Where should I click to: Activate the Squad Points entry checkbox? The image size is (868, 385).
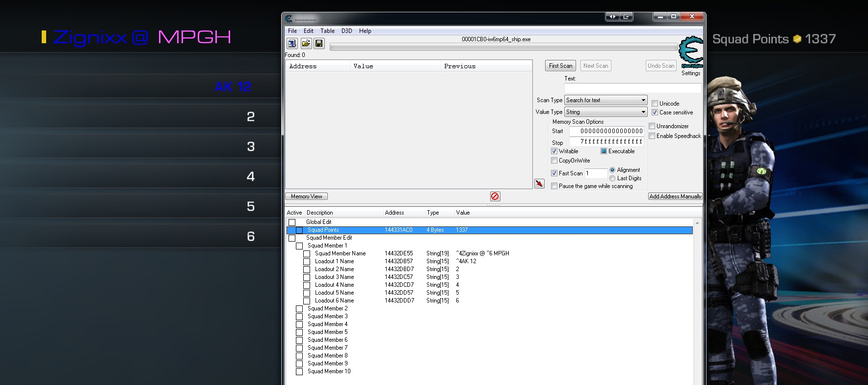point(299,230)
